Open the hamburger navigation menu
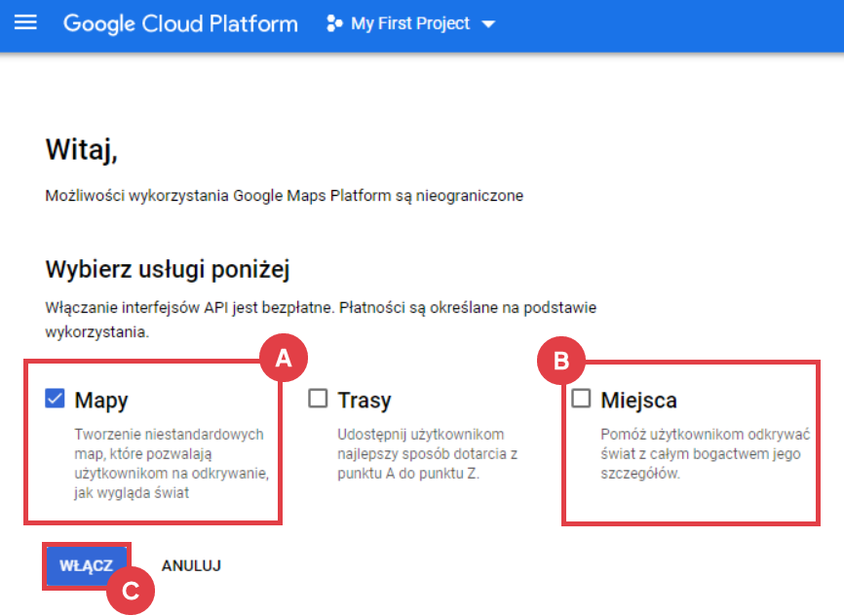The image size is (844, 616). [x=25, y=22]
